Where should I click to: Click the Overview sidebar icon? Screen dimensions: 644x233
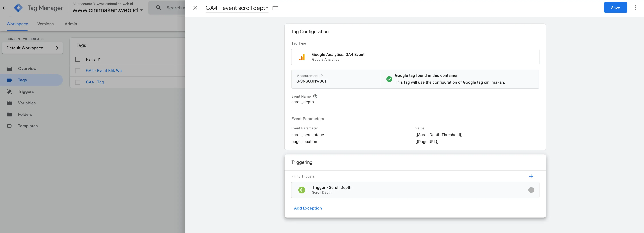point(9,68)
